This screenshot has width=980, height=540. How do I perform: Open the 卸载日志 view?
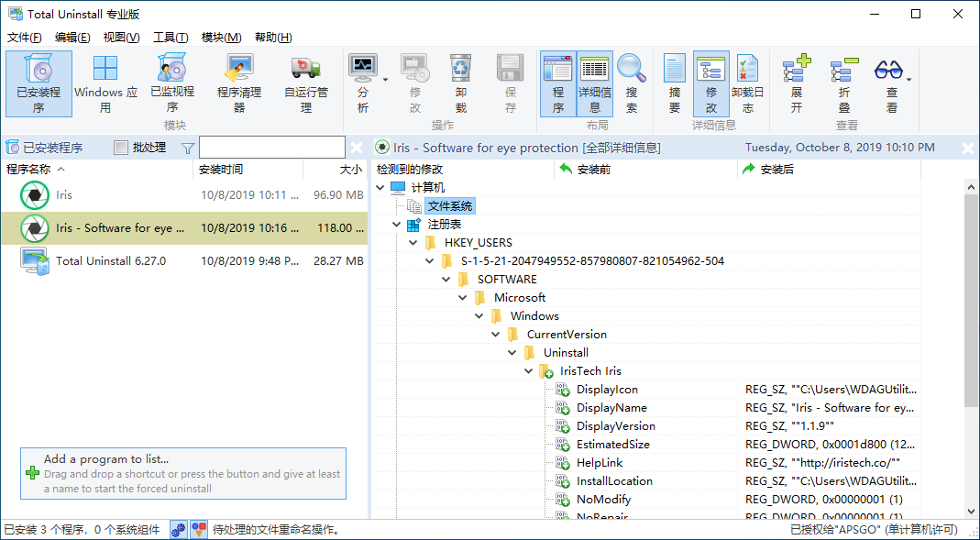tap(747, 83)
